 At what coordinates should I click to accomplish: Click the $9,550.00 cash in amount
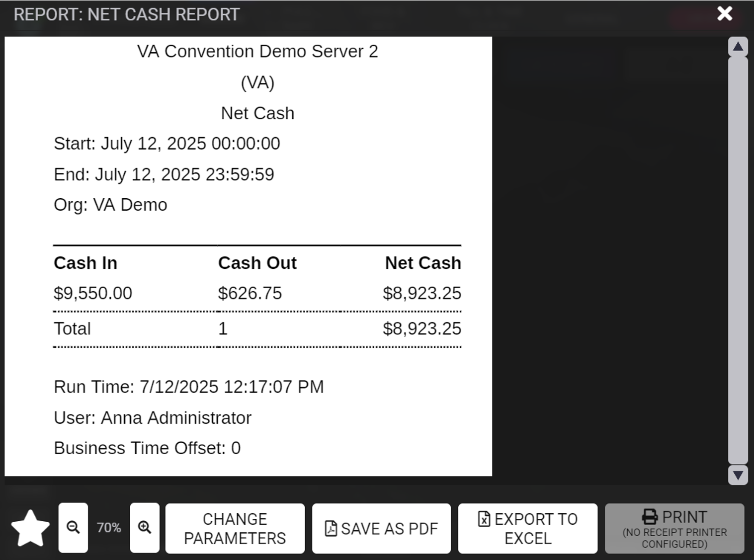[93, 293]
